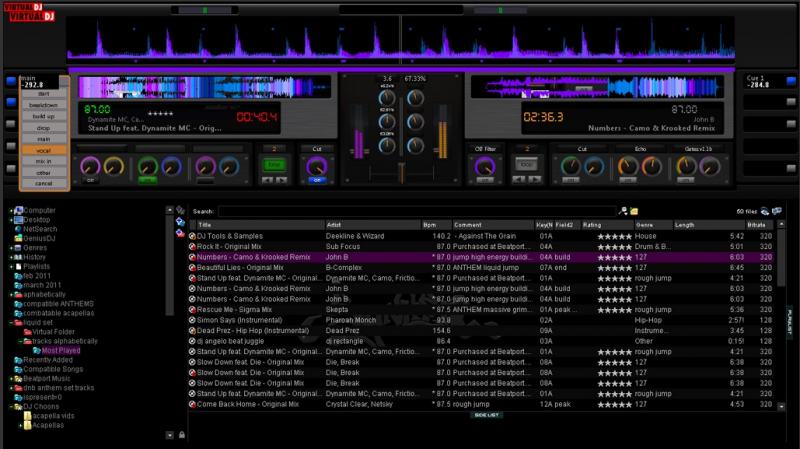
Task: Toggle the right deck loop button
Action: point(526,165)
